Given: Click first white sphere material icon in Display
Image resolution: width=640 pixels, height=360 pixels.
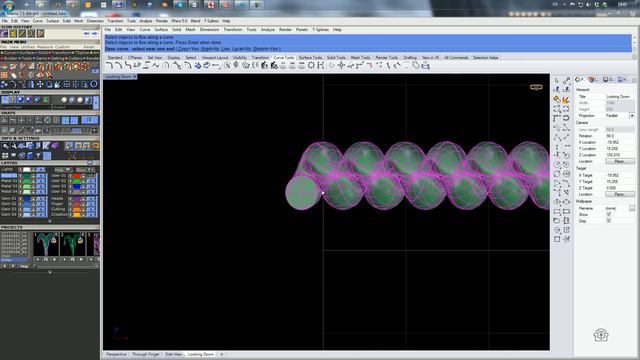Looking at the screenshot, I should [64, 100].
